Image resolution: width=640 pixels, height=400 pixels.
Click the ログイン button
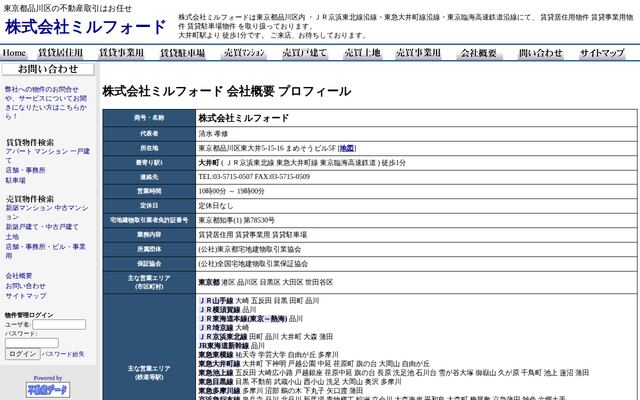(x=22, y=354)
